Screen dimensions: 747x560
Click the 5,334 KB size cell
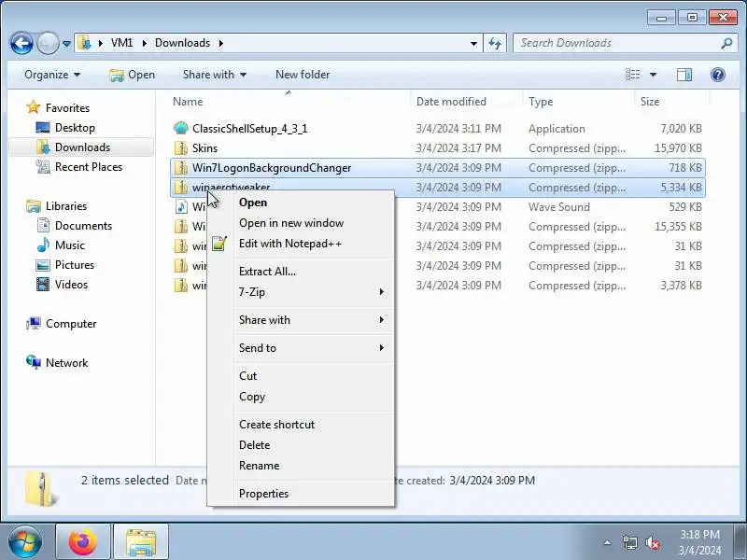(x=681, y=188)
